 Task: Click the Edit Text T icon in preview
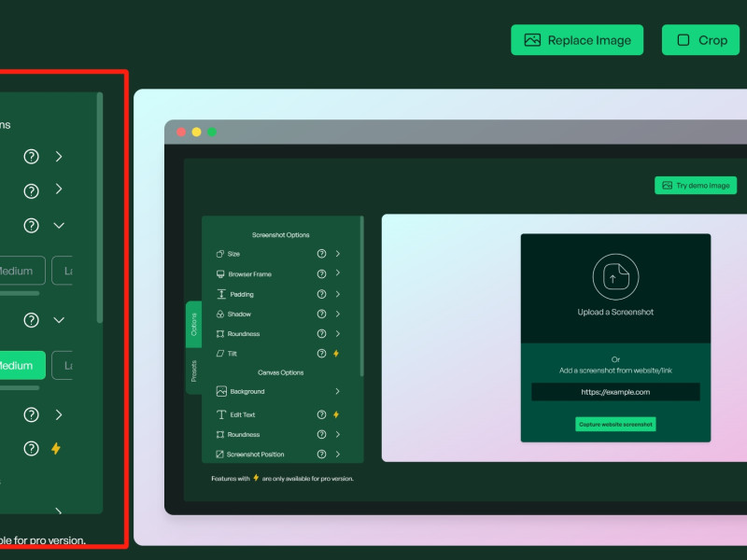[221, 414]
